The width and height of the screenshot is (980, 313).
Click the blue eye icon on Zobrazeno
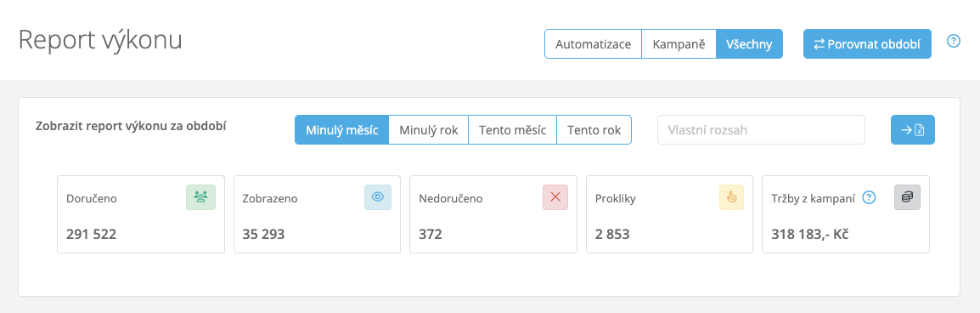coord(378,197)
